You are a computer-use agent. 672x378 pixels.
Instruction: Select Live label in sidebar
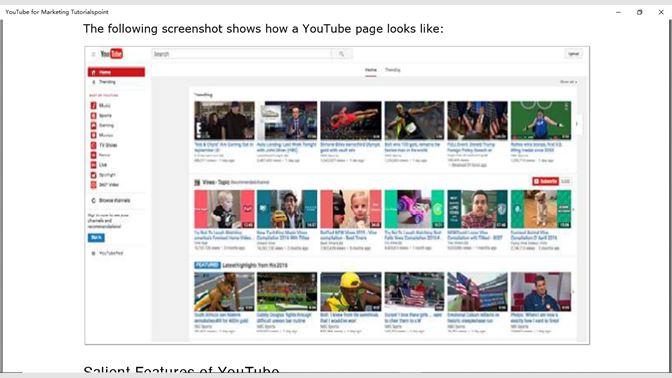(103, 165)
